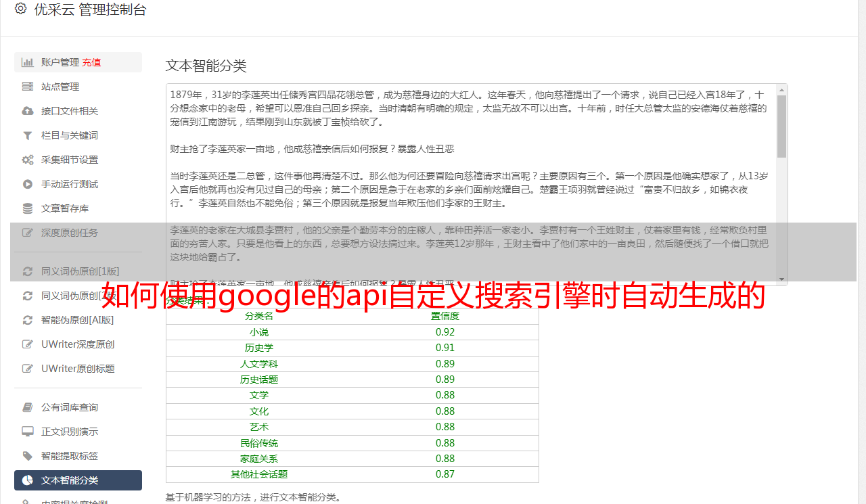Click the play icon next to 手动运行测试
Image resolution: width=866 pixels, height=504 pixels.
tap(28, 184)
